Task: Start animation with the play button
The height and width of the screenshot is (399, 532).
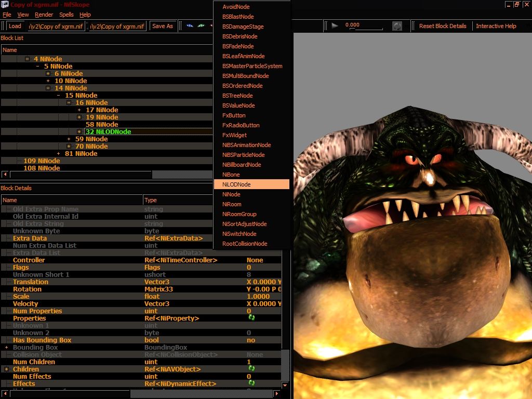Action: pos(335,25)
